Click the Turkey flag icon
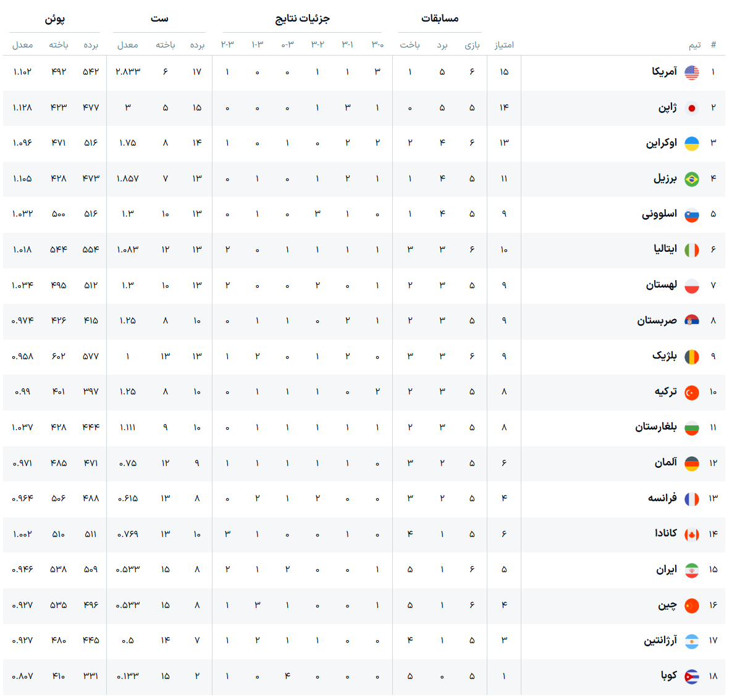 [691, 392]
